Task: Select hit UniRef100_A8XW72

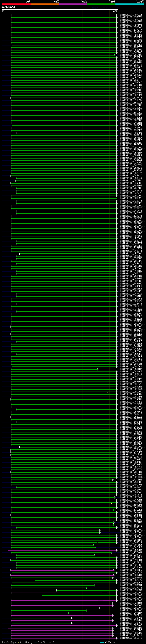Action: coord(131,495)
